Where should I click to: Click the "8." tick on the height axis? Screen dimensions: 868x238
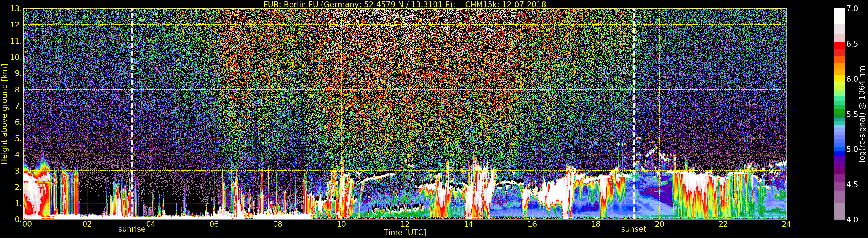pyautogui.click(x=18, y=90)
